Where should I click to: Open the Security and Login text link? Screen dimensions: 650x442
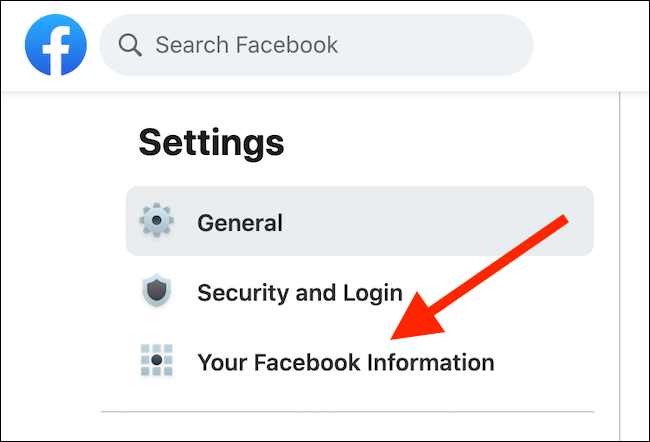point(299,293)
